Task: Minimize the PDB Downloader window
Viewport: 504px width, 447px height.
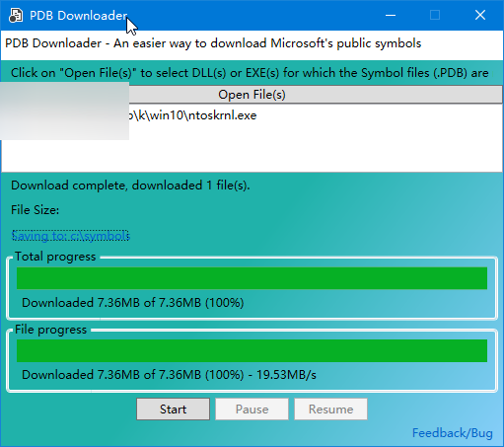Action: pos(391,15)
